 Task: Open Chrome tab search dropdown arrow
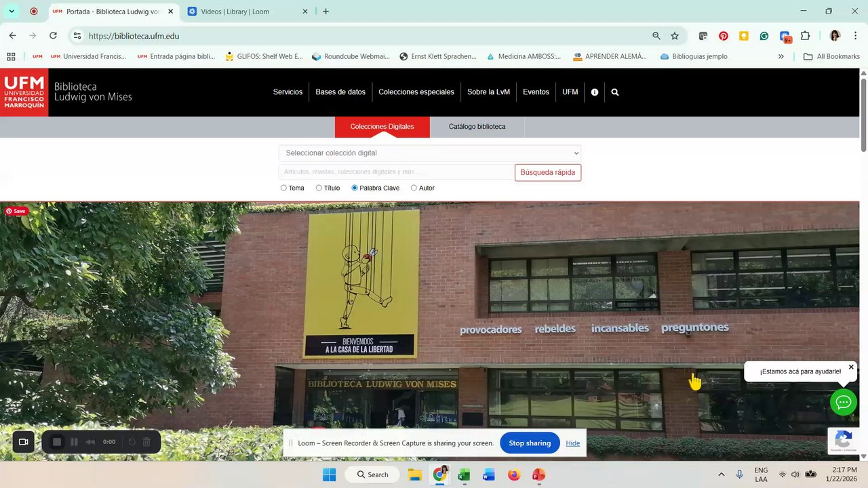[x=12, y=12]
